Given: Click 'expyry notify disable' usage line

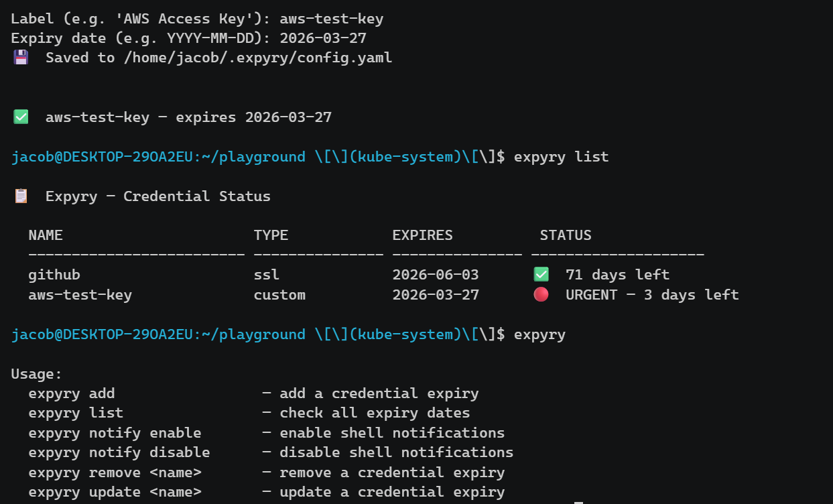Looking at the screenshot, I should pyautogui.click(x=119, y=452).
